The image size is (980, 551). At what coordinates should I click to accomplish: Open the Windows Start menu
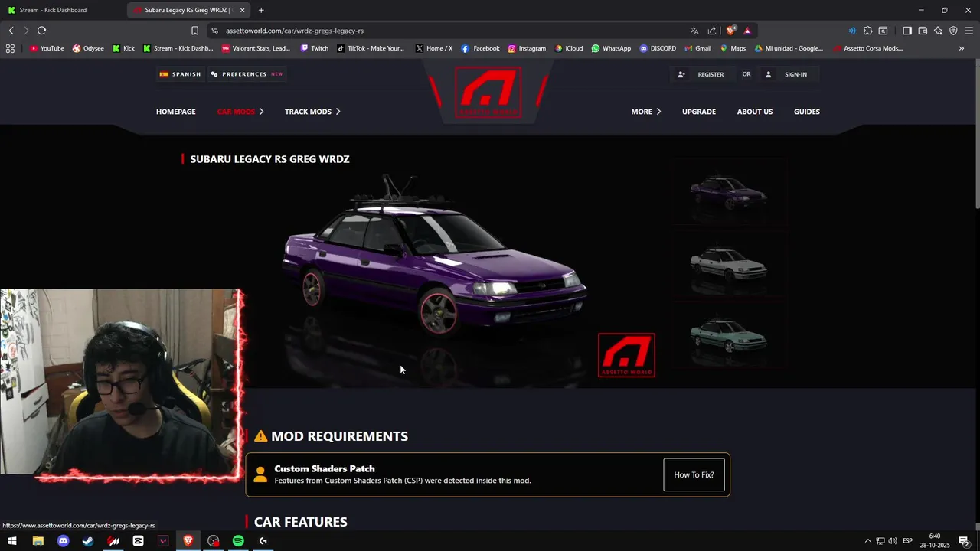click(12, 541)
